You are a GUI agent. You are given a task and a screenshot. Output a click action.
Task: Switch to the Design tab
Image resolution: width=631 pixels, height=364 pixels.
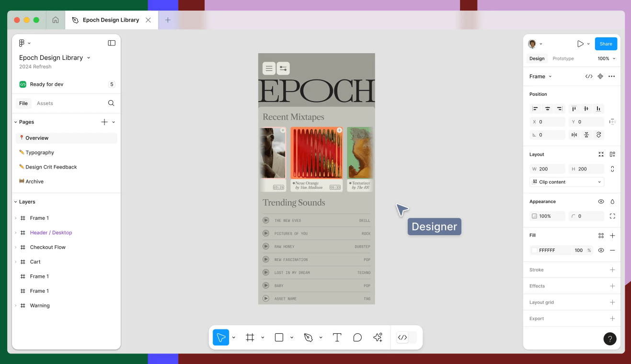click(537, 58)
